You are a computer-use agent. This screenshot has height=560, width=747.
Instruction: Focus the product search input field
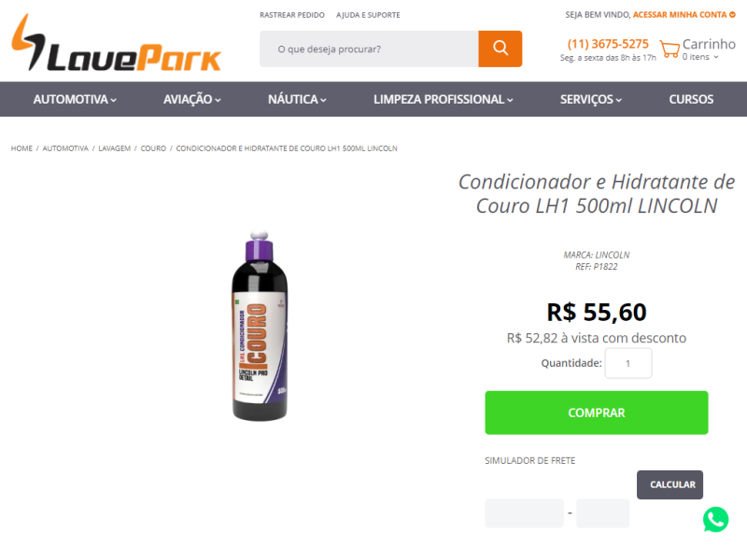pos(369,49)
